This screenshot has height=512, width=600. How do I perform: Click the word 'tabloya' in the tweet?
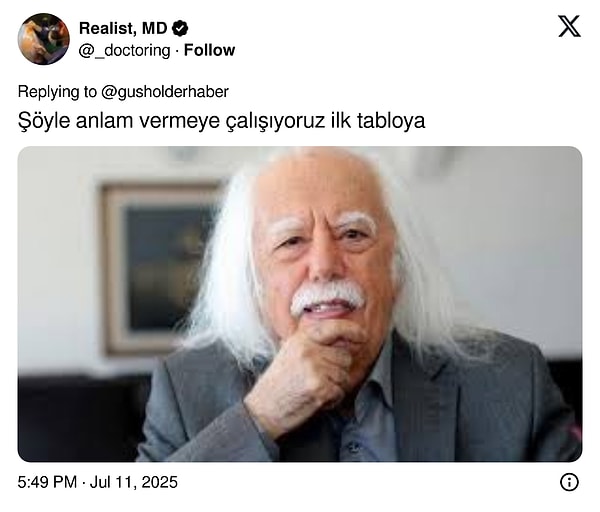(x=391, y=121)
